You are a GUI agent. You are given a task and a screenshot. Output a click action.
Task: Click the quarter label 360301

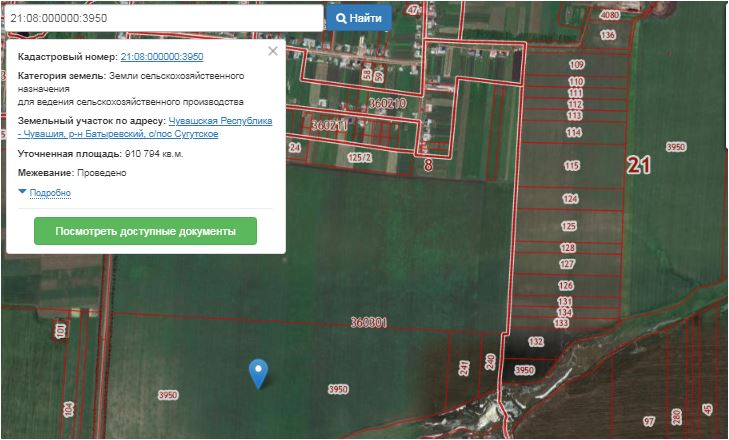tap(369, 322)
